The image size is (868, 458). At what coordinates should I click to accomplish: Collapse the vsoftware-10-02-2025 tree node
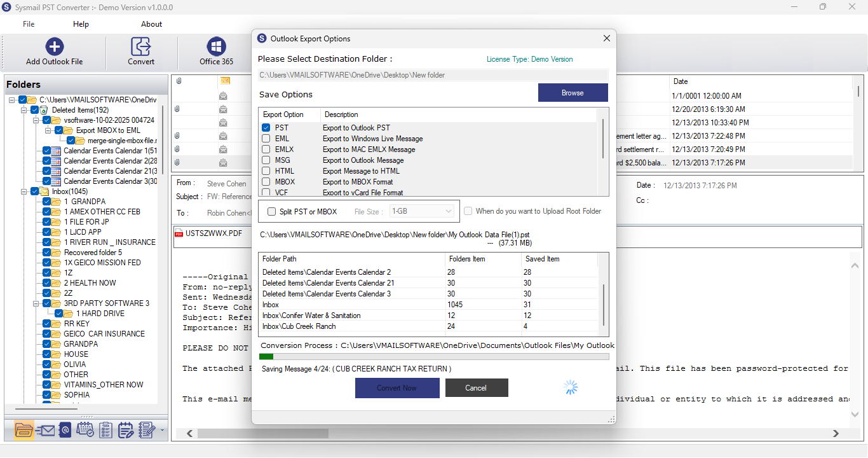(x=36, y=120)
